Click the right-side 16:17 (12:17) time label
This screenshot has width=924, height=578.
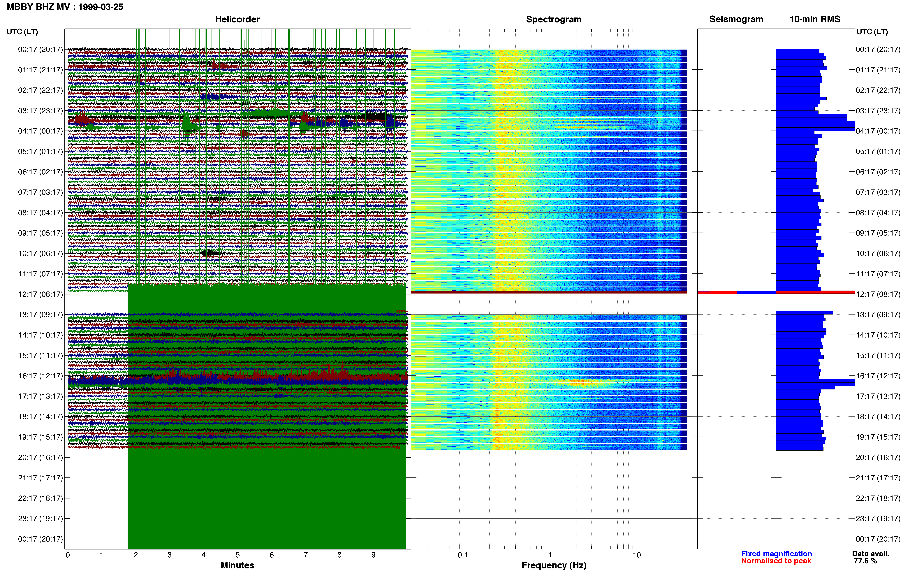(878, 376)
